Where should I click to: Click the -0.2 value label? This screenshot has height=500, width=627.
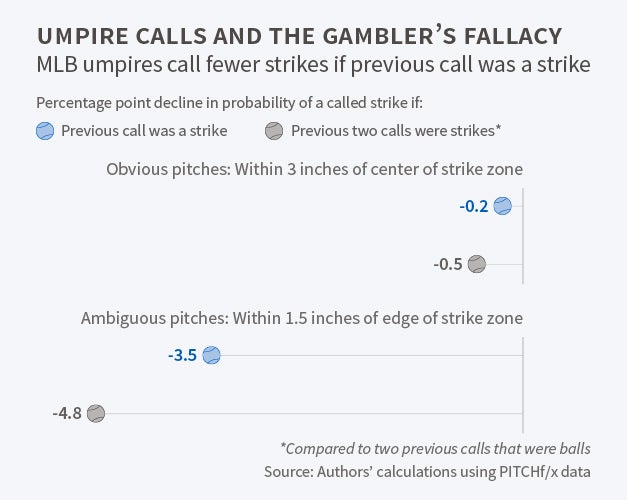click(x=474, y=206)
